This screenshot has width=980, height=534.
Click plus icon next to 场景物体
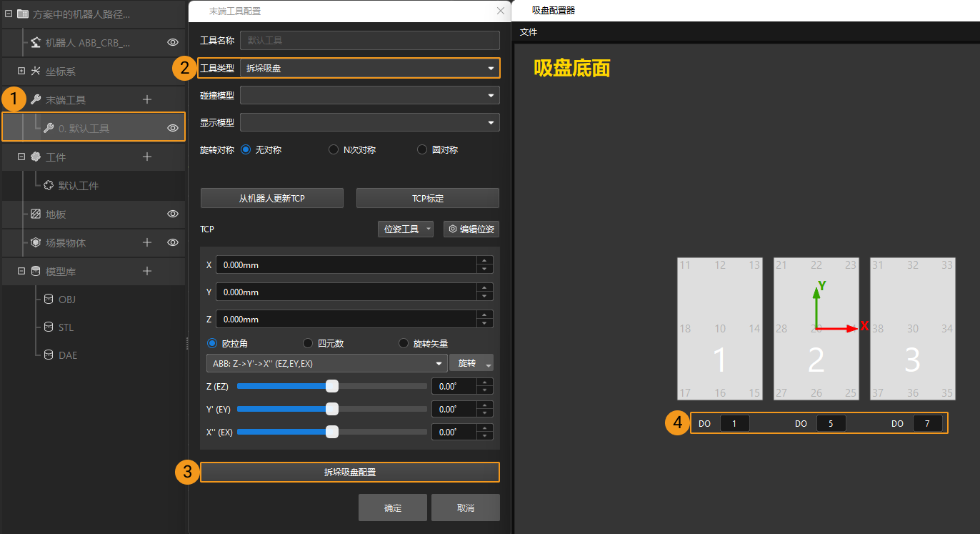(x=147, y=242)
